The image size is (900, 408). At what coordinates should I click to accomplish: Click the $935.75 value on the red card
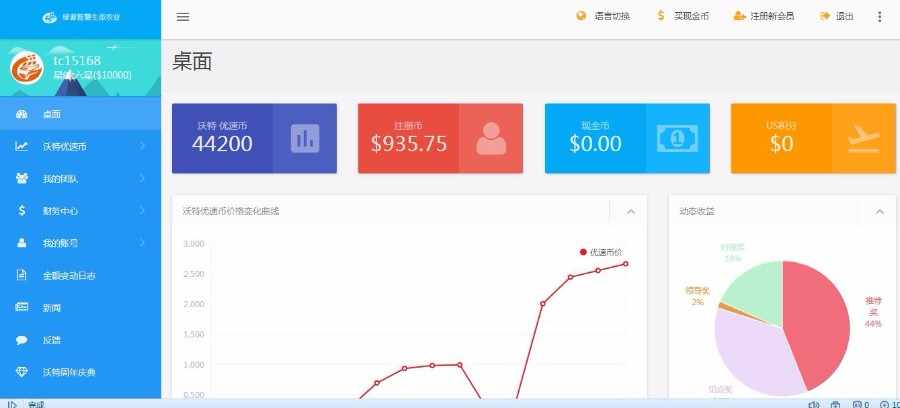409,143
